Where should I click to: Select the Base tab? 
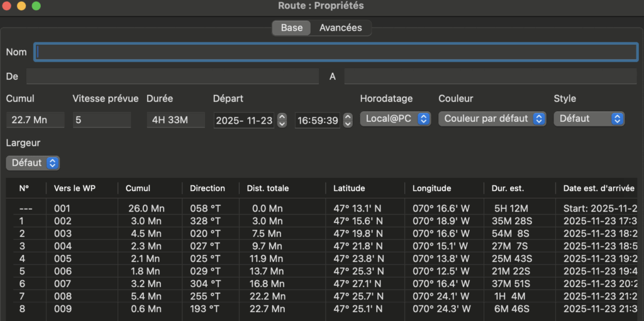[291, 28]
